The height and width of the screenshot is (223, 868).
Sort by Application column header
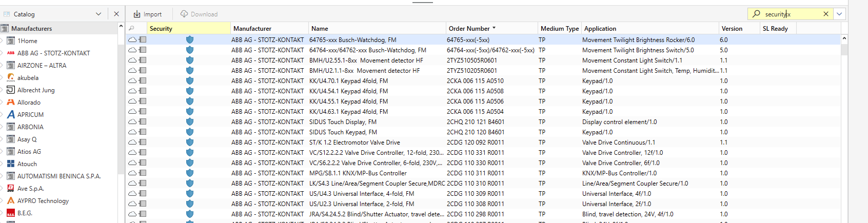coord(650,29)
